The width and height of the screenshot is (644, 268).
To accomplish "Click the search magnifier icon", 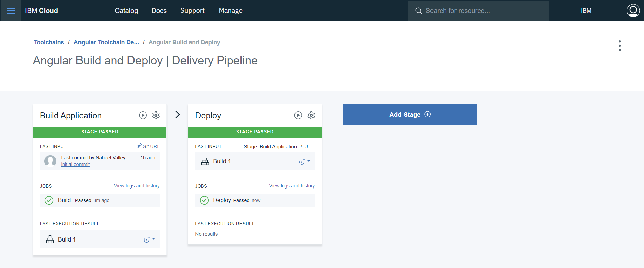I will coord(418,11).
